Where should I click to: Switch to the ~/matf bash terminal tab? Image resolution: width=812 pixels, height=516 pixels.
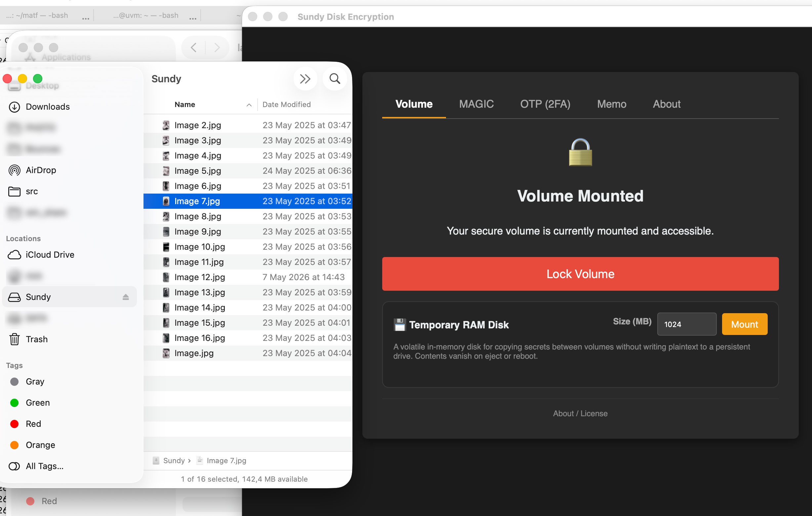(x=37, y=16)
